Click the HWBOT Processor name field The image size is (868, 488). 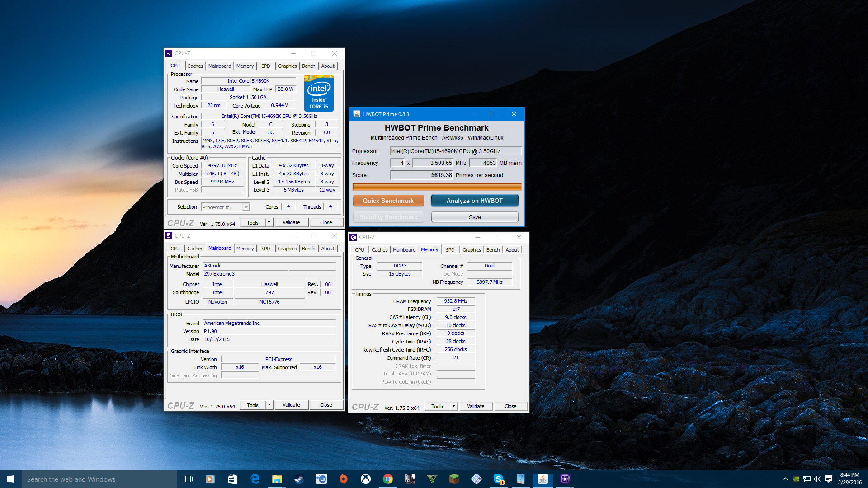[456, 151]
